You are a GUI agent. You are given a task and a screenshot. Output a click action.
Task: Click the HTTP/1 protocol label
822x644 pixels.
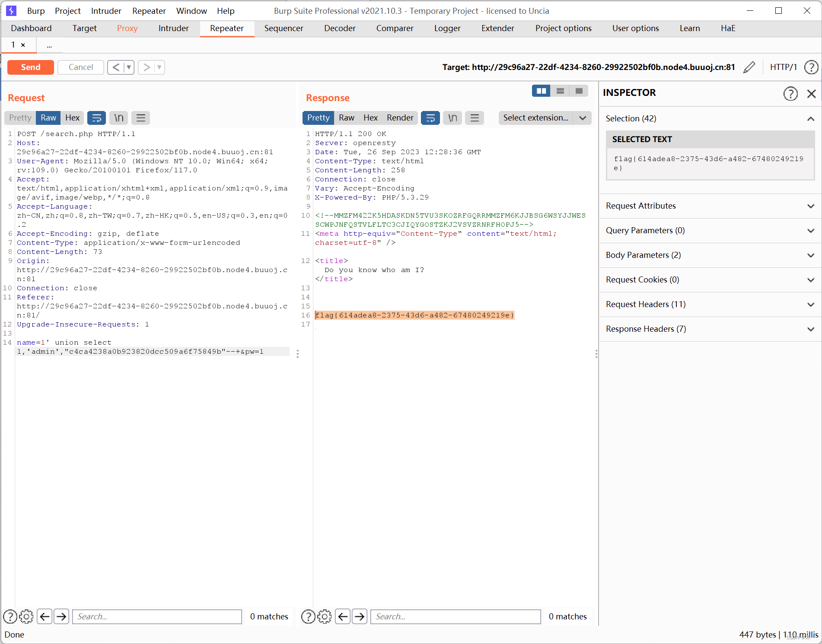pos(783,67)
